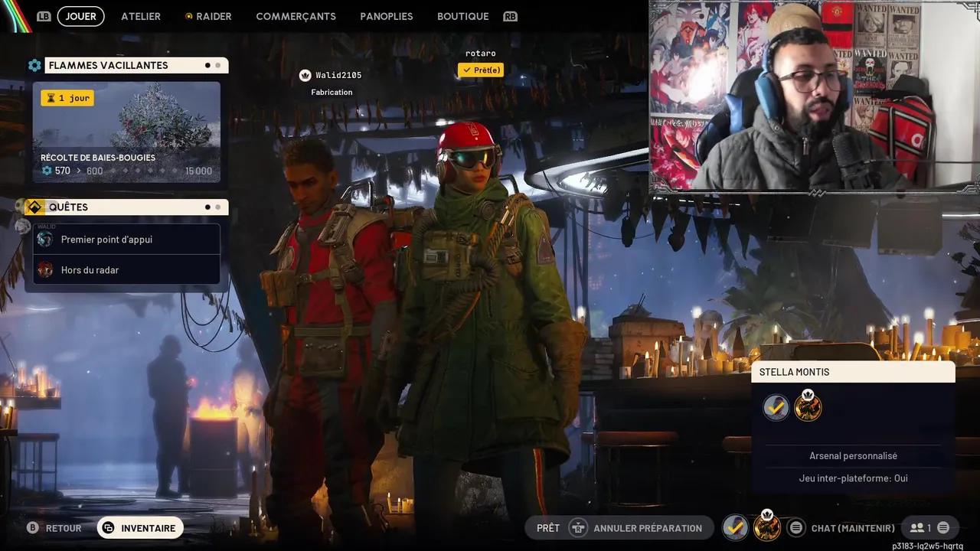Click the B button Retour icon
980x551 pixels.
[x=33, y=528]
